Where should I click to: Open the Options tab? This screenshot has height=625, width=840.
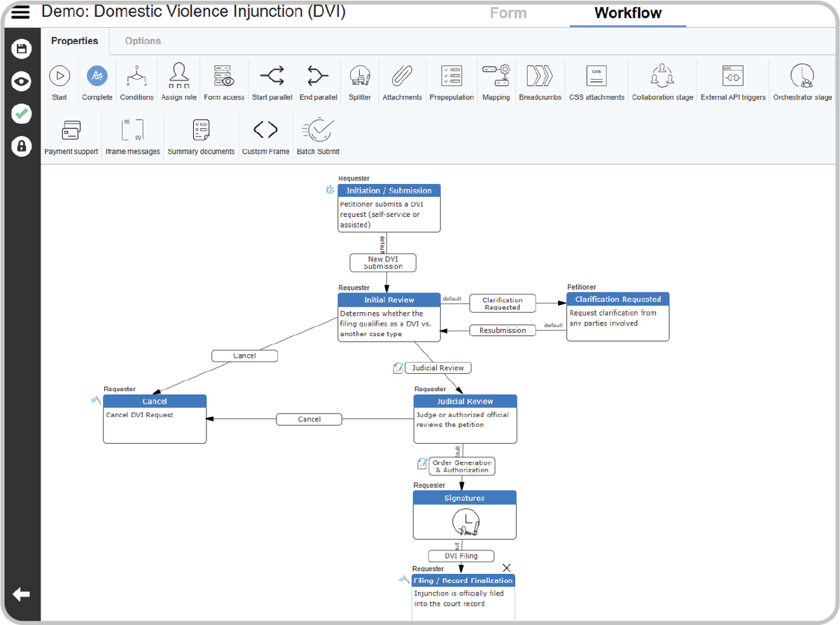(143, 41)
